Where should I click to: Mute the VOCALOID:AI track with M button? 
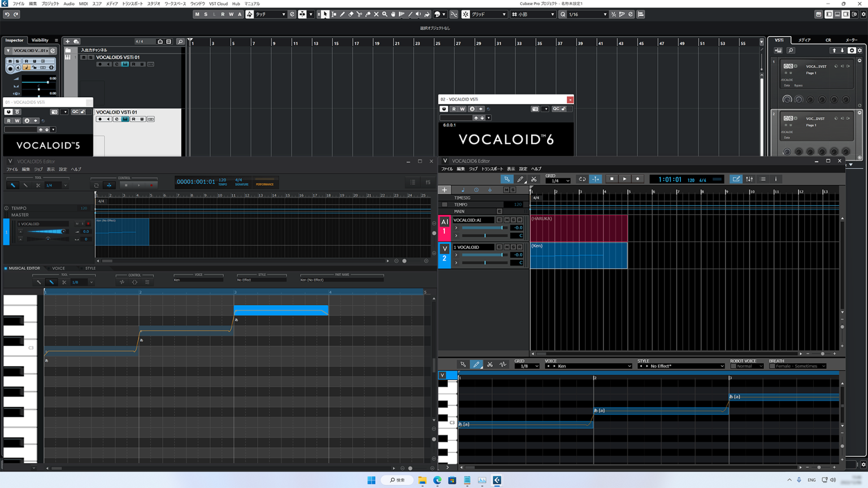coord(506,220)
